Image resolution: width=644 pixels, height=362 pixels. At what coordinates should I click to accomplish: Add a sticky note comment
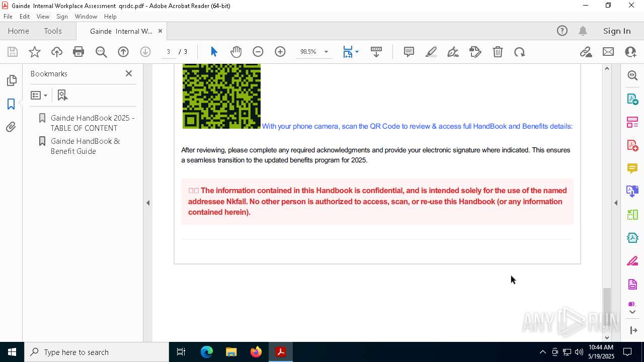click(x=409, y=52)
